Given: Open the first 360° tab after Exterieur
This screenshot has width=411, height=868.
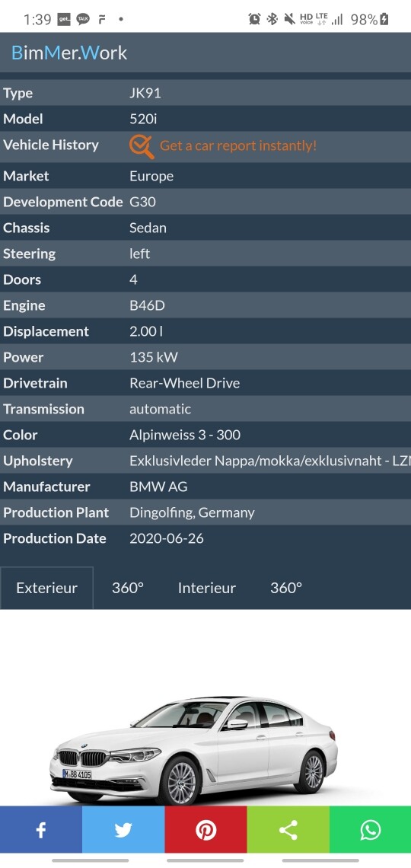Looking at the screenshot, I should (128, 588).
